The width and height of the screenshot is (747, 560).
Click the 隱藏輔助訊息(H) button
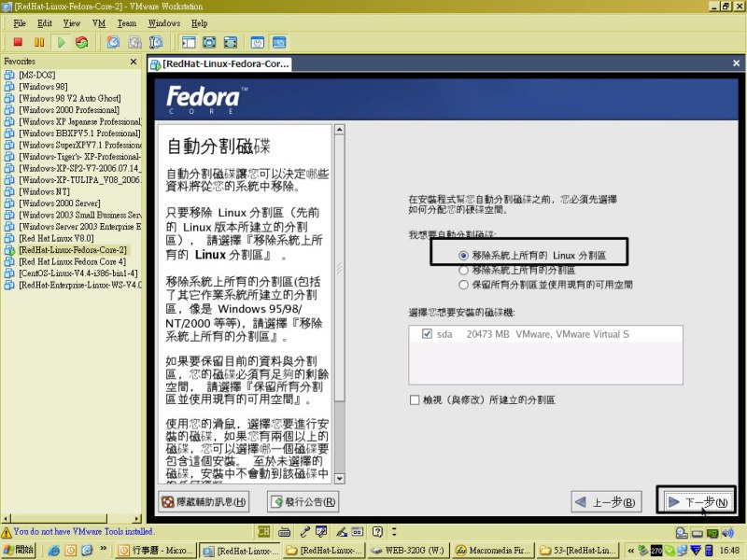pyautogui.click(x=204, y=502)
